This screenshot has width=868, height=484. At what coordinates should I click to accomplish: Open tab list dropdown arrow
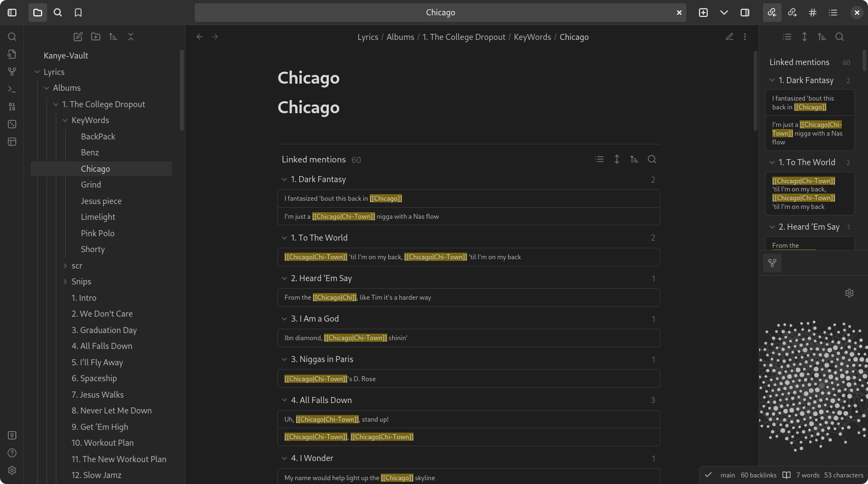(724, 13)
